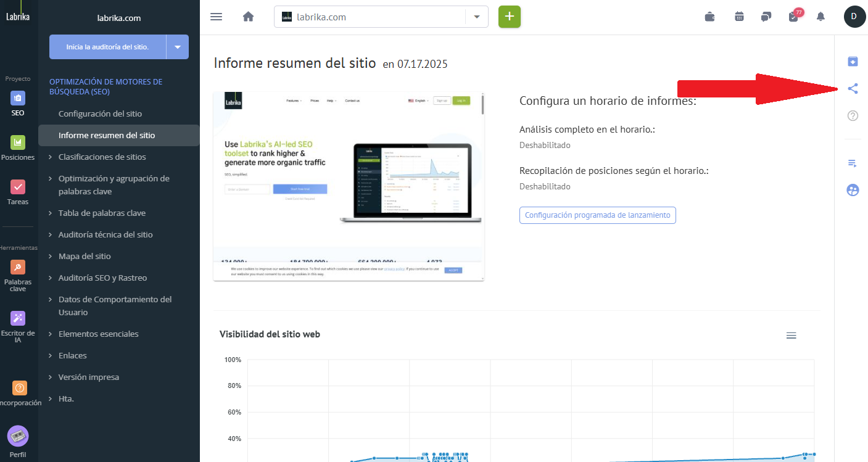This screenshot has height=462, width=868.
Task: Open the visibility chart hamburger menu
Action: [x=792, y=336]
